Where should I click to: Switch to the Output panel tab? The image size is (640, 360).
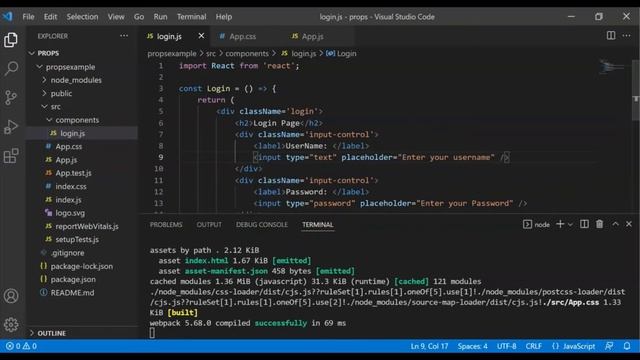[209, 224]
